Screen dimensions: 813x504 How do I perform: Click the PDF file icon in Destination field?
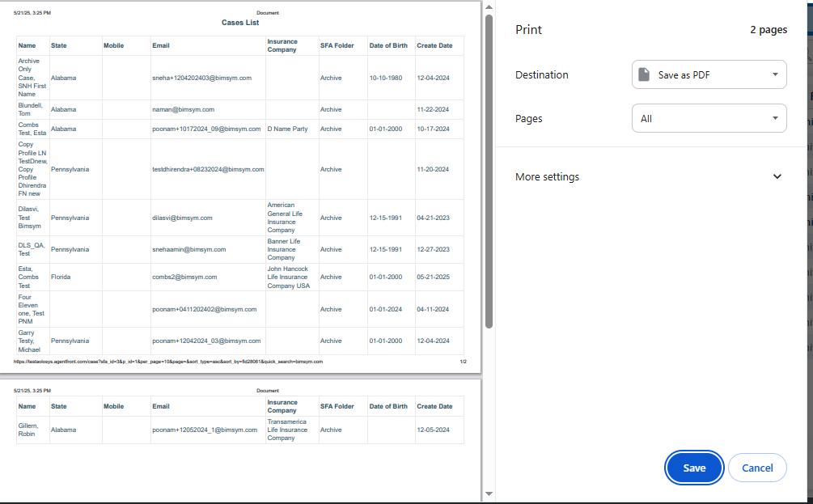(x=644, y=74)
